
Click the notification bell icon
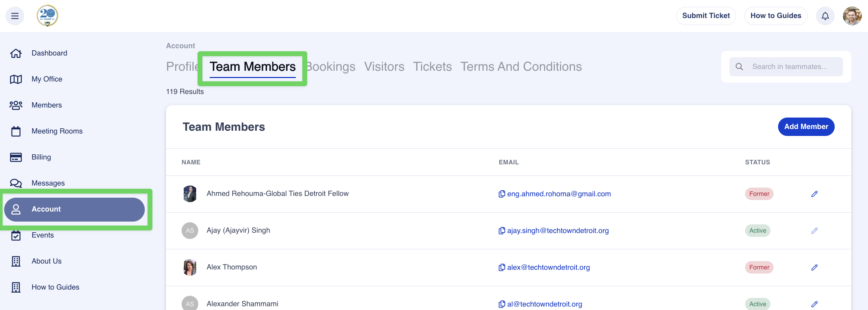click(x=825, y=16)
